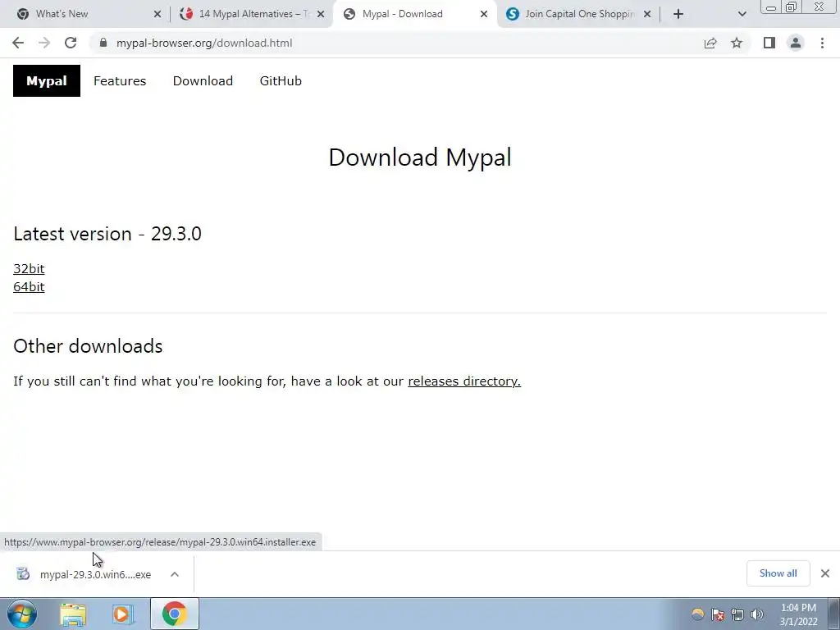Switch to Join Capital One Shopping tab
The image size is (840, 630).
point(579,14)
